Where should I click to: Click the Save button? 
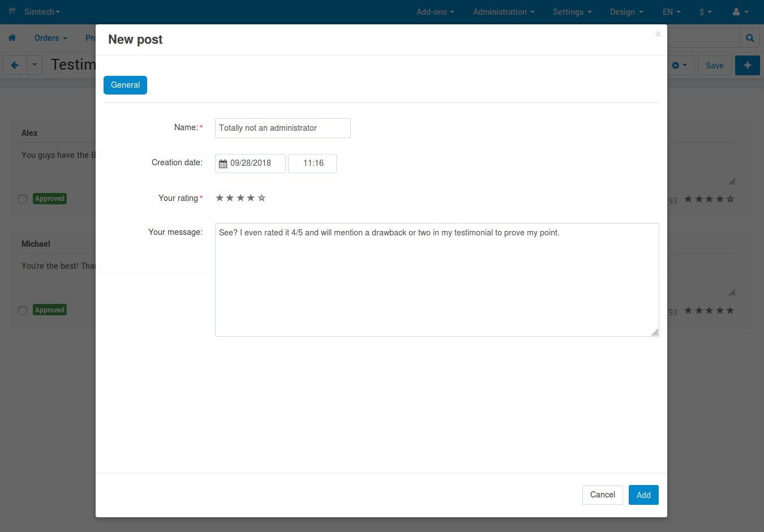pos(715,66)
